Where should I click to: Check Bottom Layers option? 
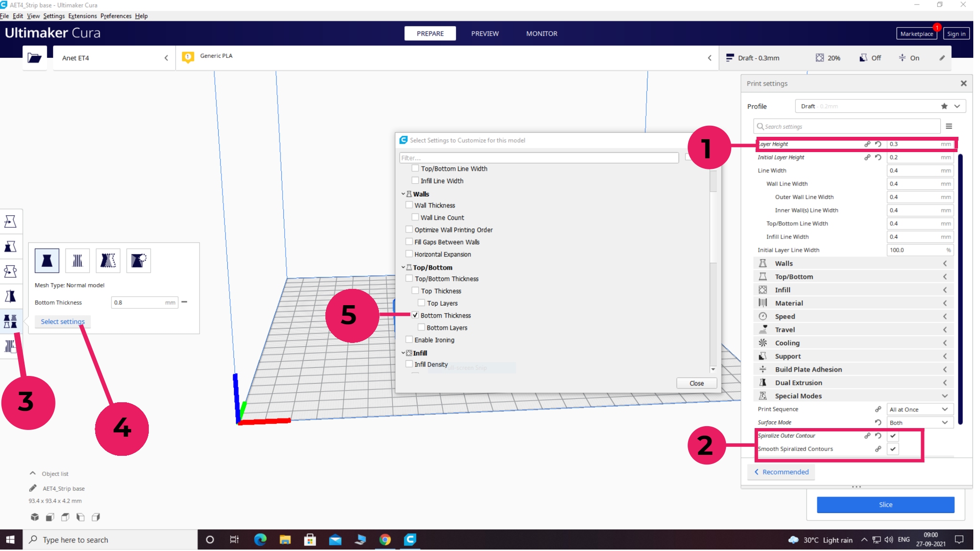[422, 327]
